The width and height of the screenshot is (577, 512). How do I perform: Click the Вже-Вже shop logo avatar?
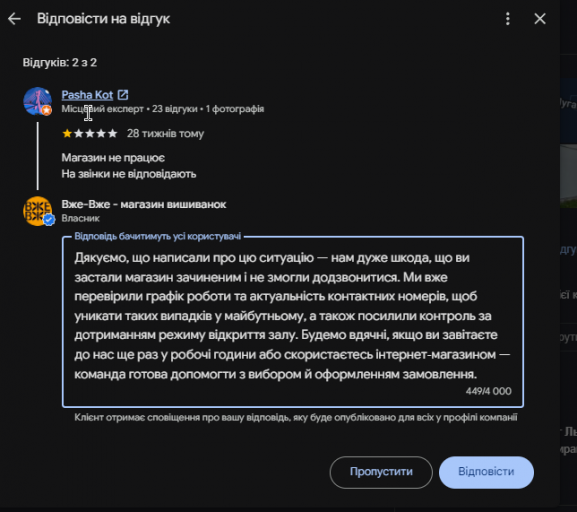tap(37, 211)
